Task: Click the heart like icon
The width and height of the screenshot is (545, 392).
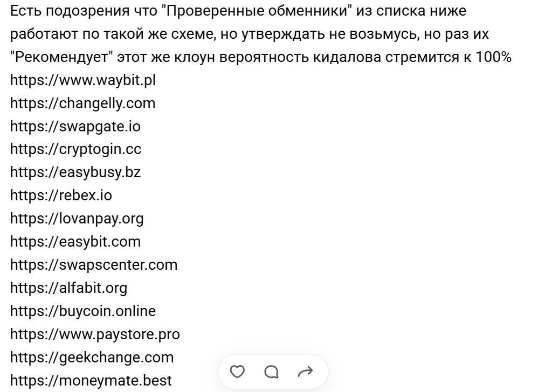Action: click(237, 372)
